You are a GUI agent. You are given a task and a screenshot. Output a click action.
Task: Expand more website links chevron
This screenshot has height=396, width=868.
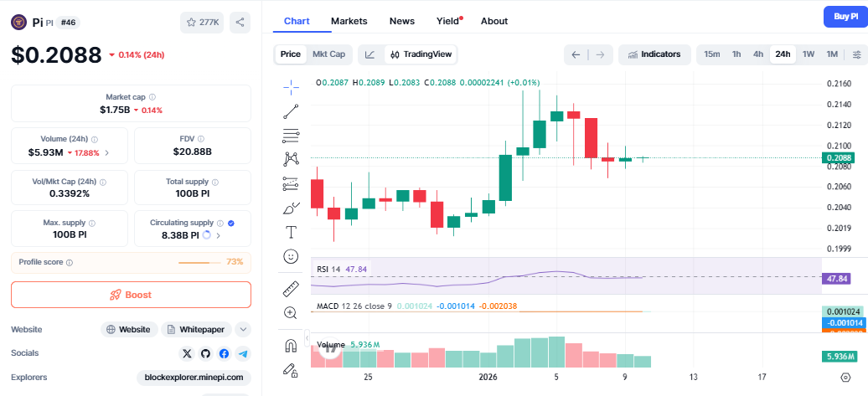pos(243,329)
